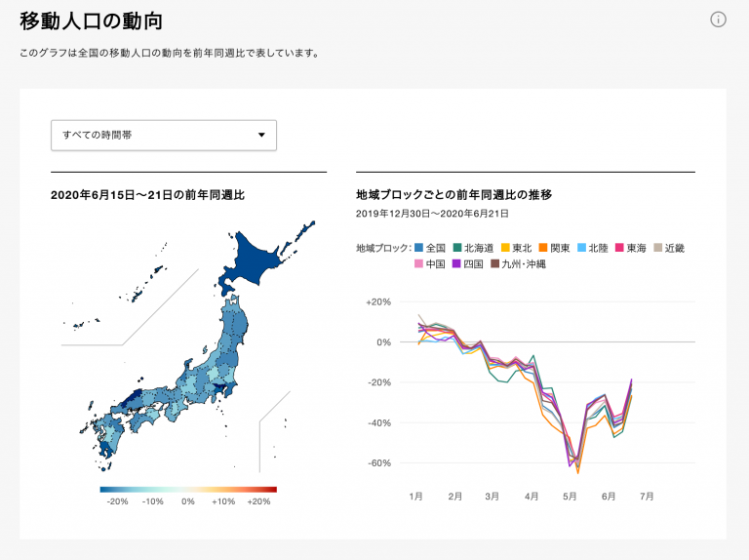Toggle the 北海道 legend series
This screenshot has height=560, width=749.
(456, 248)
